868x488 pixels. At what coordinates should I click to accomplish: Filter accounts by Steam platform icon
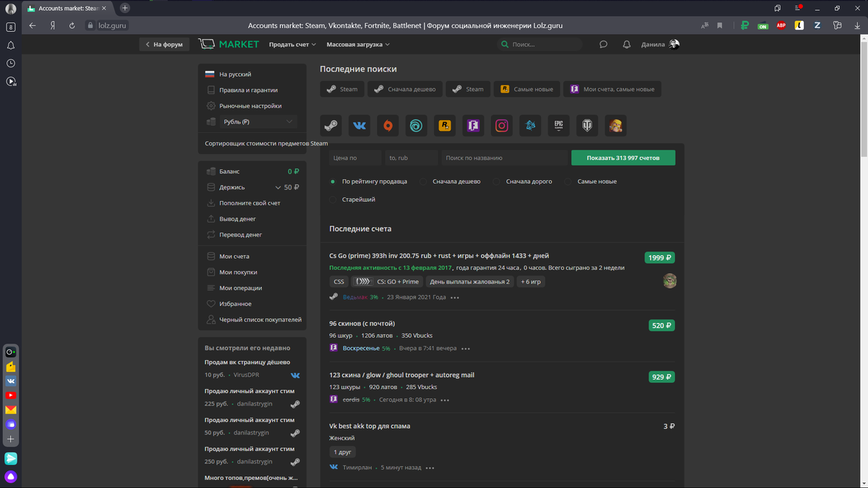[331, 125]
